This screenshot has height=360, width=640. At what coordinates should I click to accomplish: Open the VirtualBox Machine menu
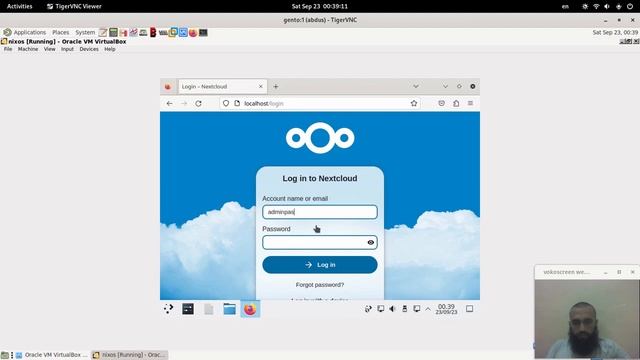pyautogui.click(x=28, y=49)
